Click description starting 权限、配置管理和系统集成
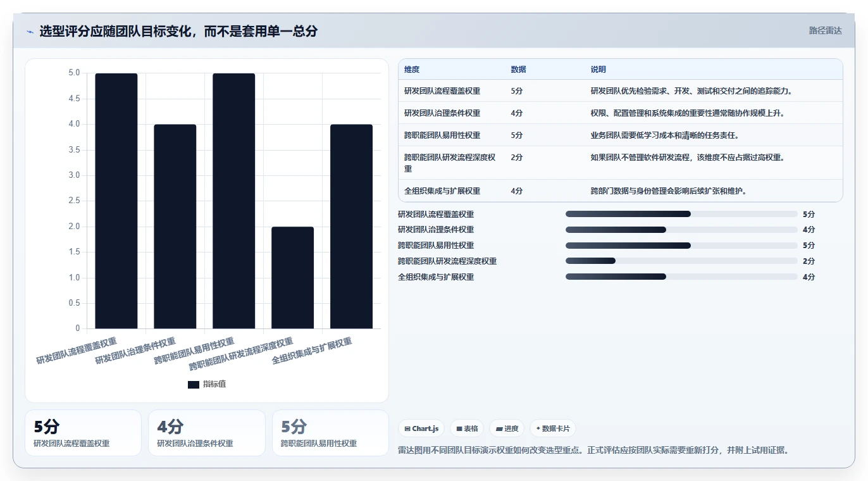 tap(688, 113)
